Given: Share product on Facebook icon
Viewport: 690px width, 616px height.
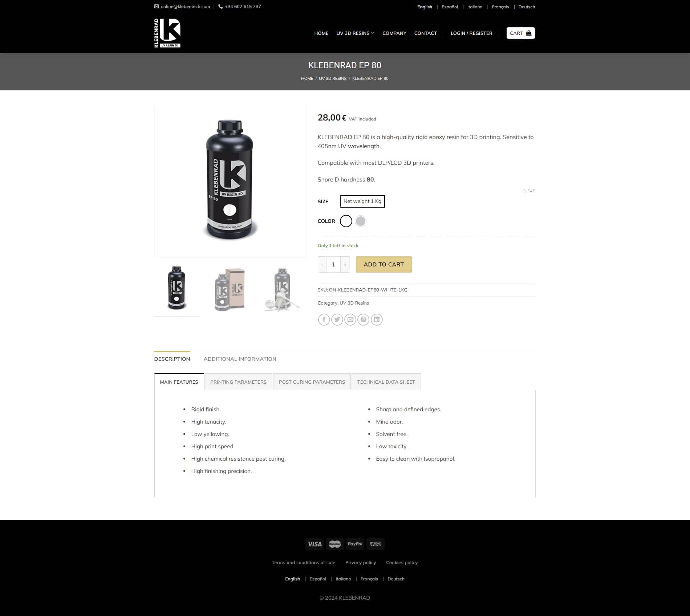Looking at the screenshot, I should click(324, 319).
